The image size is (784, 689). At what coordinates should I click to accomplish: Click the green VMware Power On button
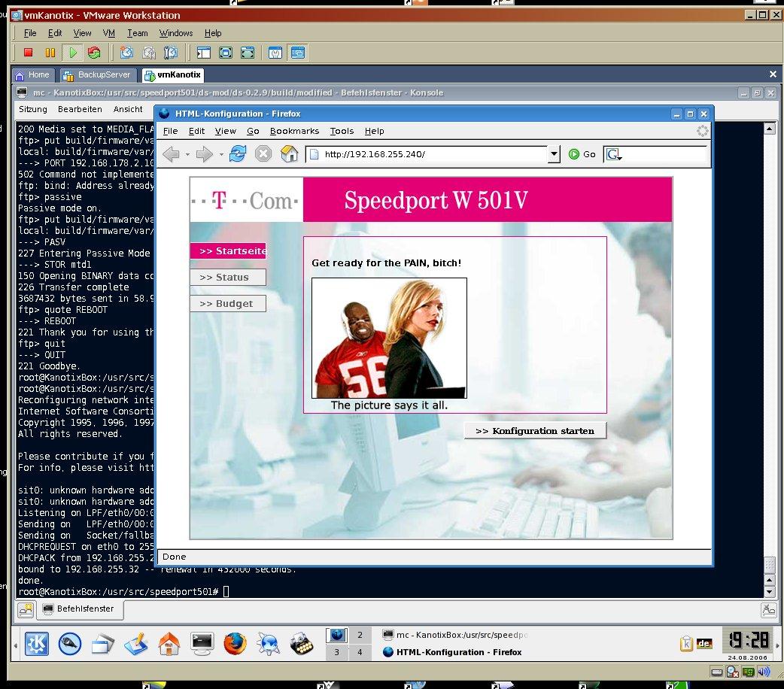point(72,53)
